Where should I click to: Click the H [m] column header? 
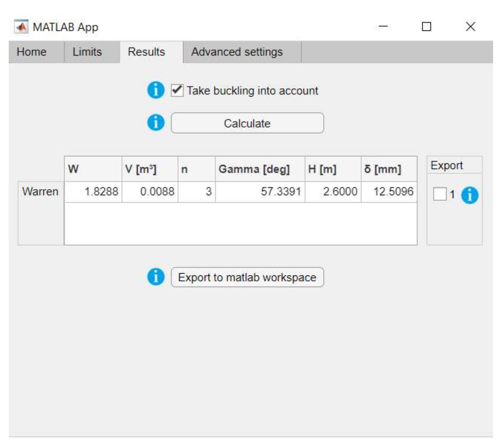[x=333, y=169]
